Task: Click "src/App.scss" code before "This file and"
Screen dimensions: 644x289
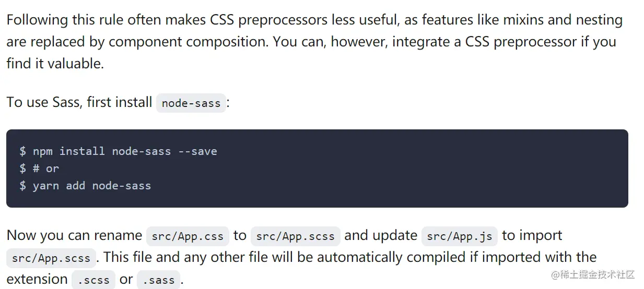Action: pos(51,258)
